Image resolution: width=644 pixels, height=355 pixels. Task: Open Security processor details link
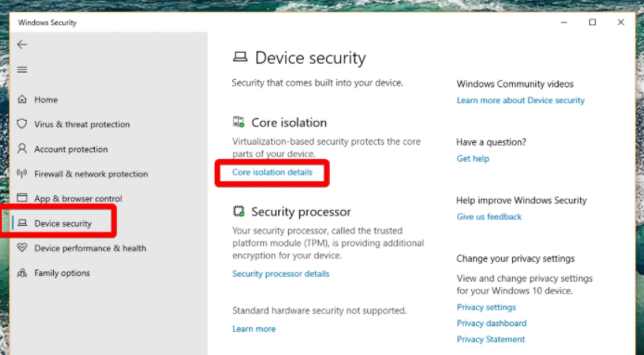pos(281,273)
